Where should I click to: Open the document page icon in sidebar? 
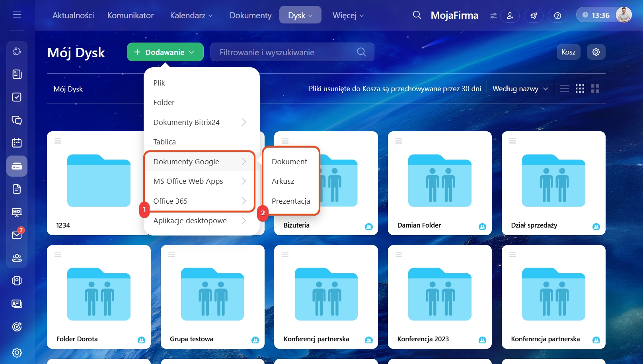17,189
